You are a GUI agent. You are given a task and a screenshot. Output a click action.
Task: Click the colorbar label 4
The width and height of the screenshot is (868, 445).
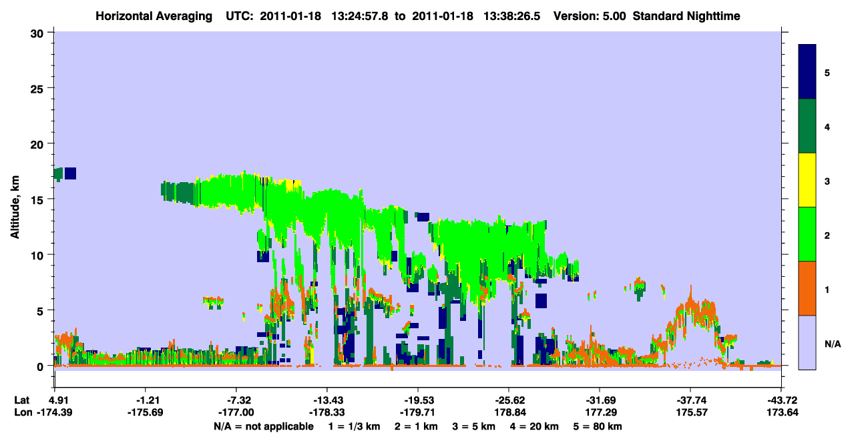click(x=827, y=127)
